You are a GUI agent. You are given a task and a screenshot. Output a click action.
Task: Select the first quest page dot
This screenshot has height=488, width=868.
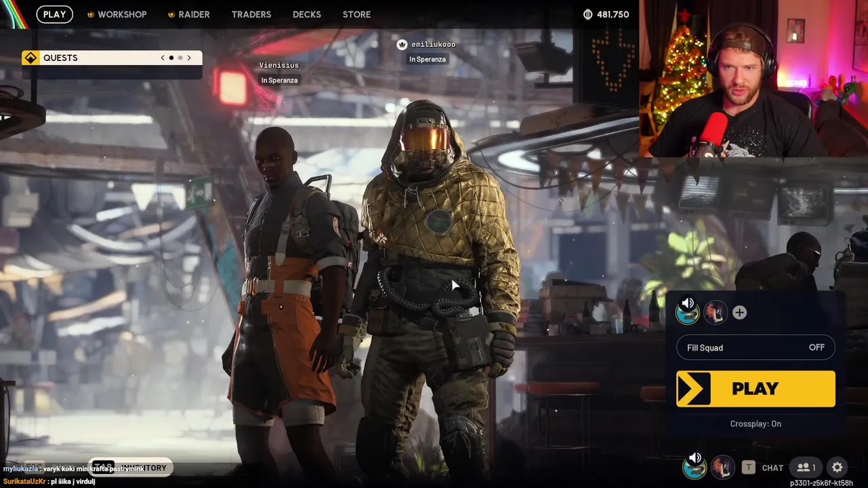[x=171, y=58]
